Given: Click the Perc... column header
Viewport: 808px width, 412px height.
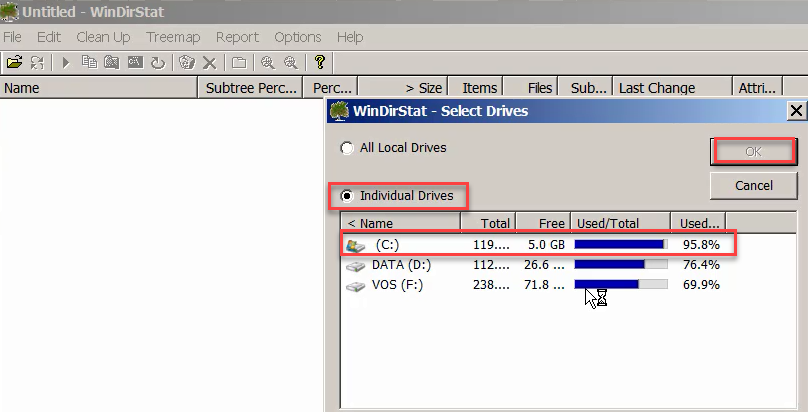Looking at the screenshot, I should coord(331,88).
